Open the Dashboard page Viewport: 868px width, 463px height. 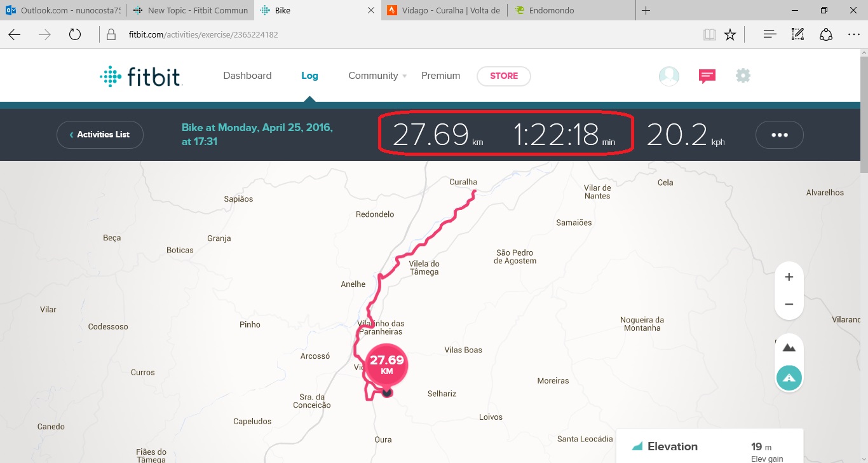tap(247, 76)
